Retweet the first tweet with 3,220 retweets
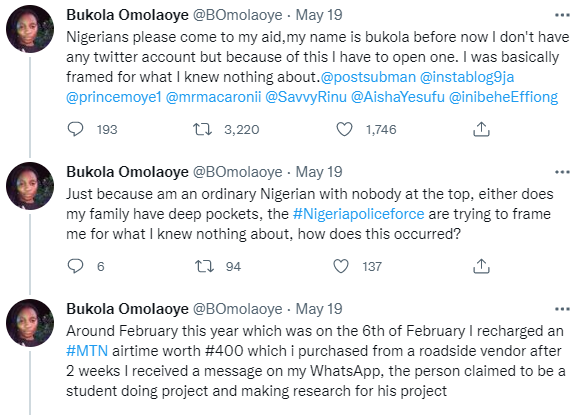Image resolution: width=586 pixels, height=415 pixels. click(x=202, y=129)
